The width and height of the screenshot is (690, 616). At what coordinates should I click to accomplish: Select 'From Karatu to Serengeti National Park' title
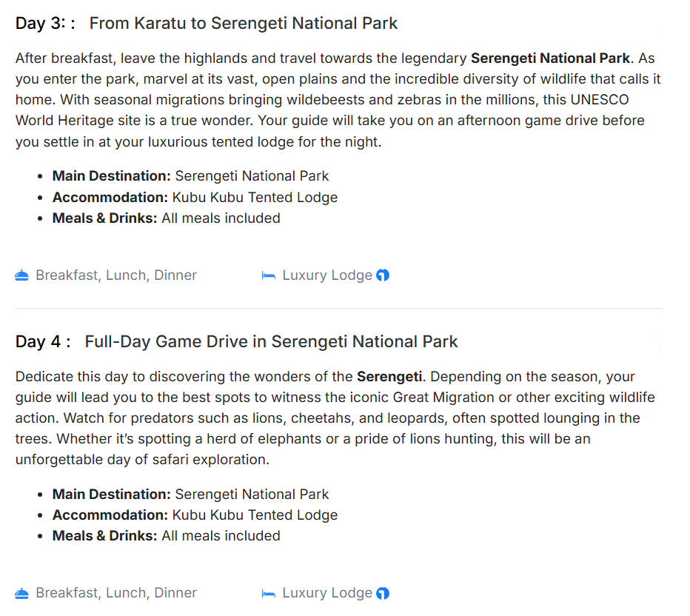pyautogui.click(x=243, y=24)
